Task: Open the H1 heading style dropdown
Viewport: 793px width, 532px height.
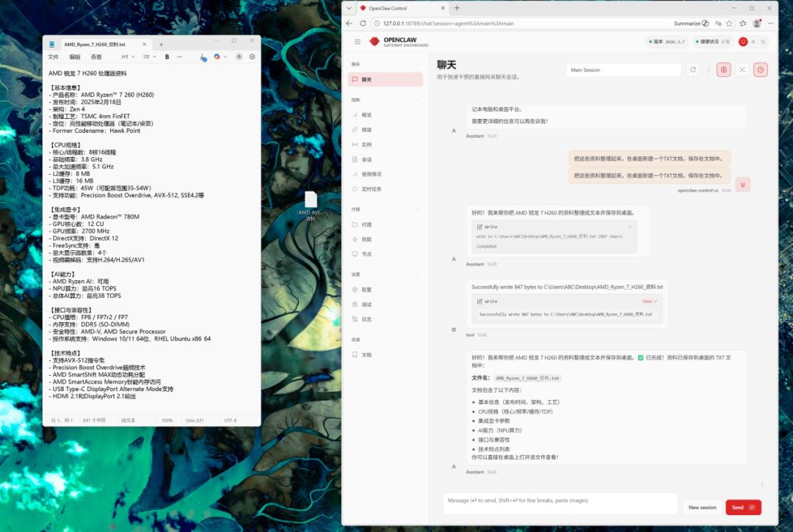Action: pyautogui.click(x=128, y=56)
